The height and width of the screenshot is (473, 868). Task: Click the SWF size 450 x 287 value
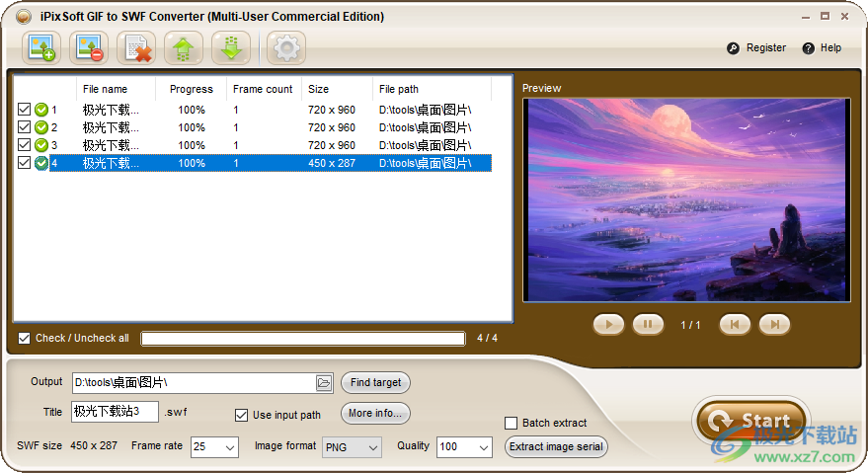click(94, 446)
